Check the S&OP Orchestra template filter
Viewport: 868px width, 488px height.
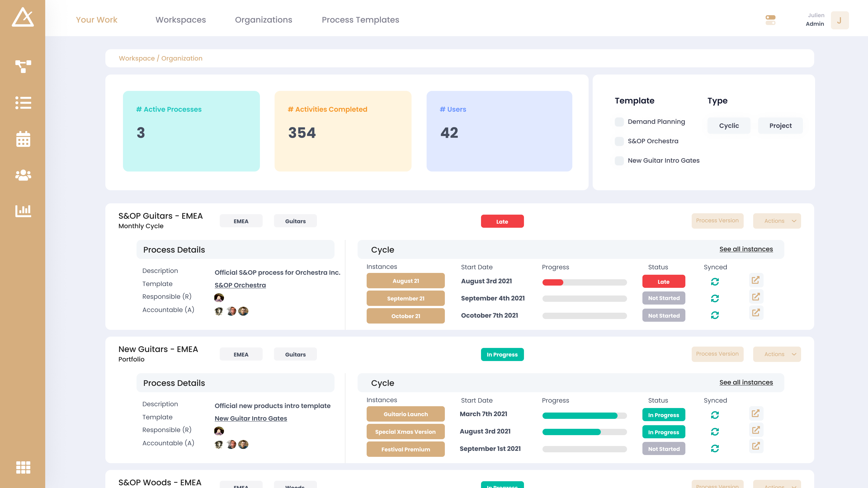619,141
